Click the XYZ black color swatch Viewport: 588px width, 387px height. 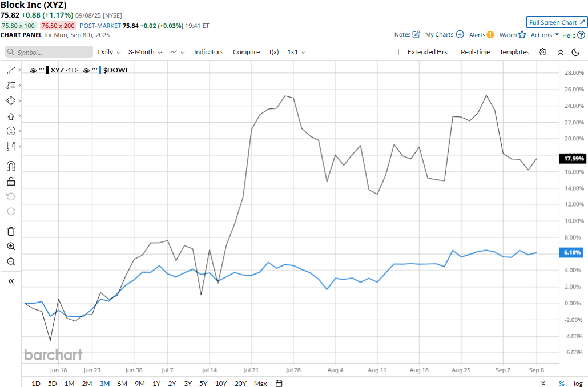47,70
